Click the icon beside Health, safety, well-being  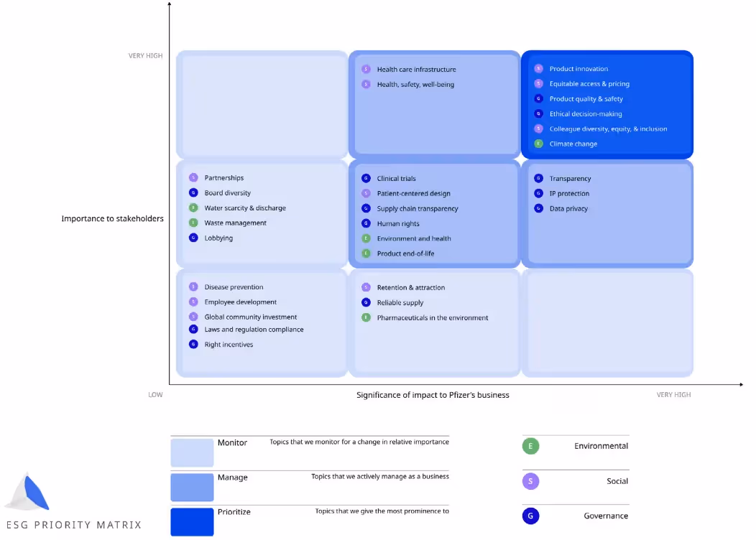coord(366,84)
